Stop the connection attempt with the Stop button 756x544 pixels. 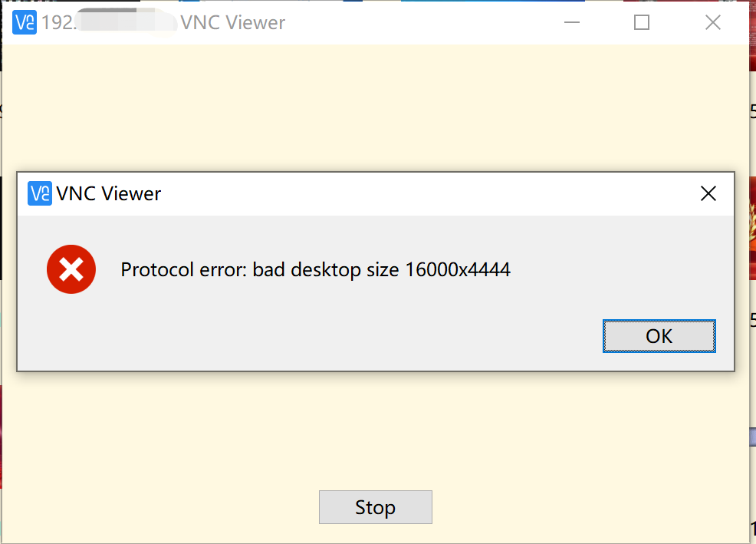375,507
